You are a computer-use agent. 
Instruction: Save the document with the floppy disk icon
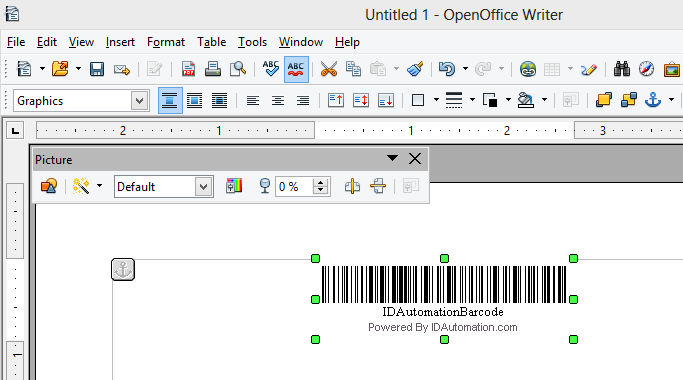[x=97, y=69]
